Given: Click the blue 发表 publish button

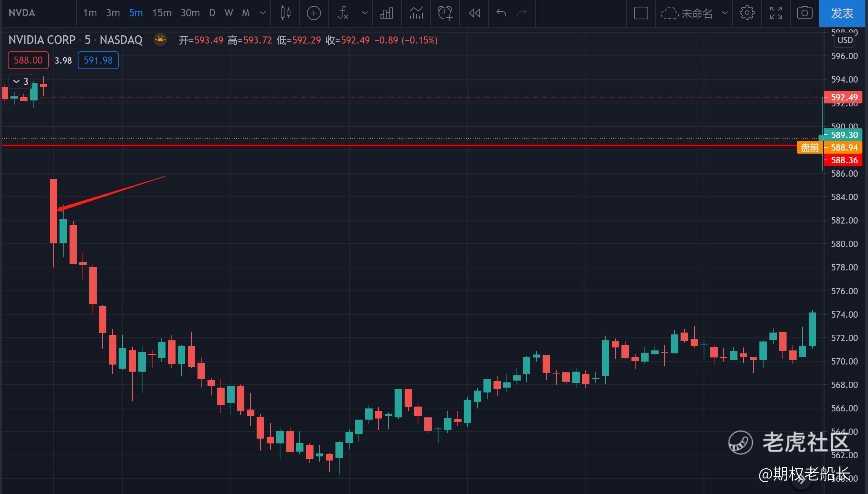Looking at the screenshot, I should click(x=842, y=13).
